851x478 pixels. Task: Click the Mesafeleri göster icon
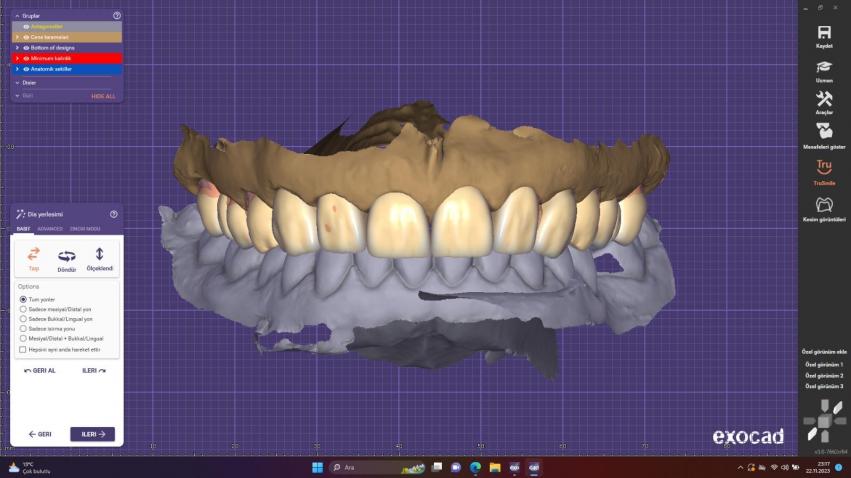(824, 132)
